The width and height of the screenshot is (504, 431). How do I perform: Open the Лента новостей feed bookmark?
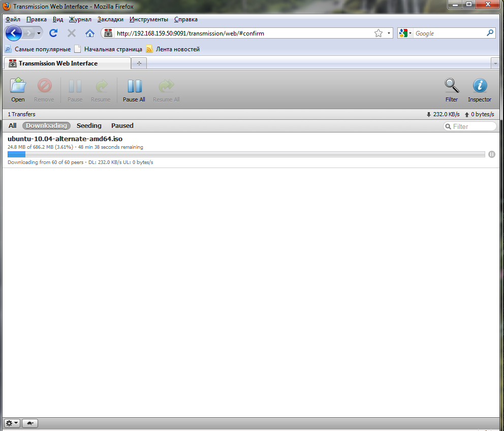pos(173,49)
